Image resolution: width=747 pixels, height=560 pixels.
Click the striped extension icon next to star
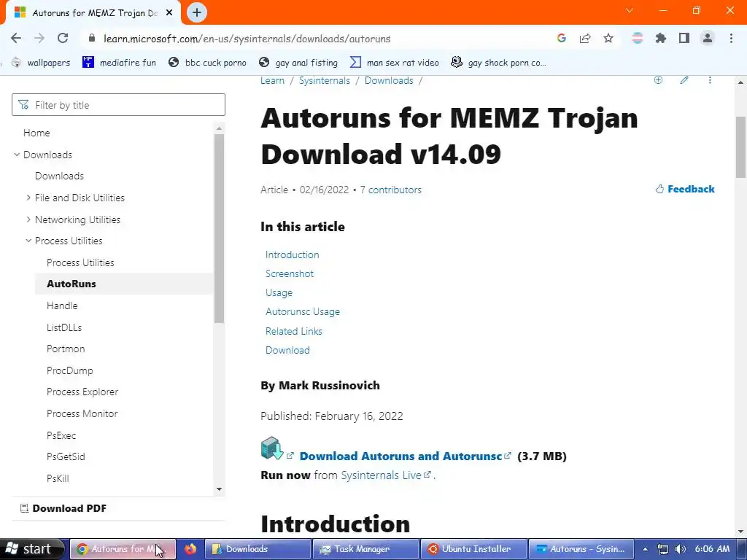tap(637, 39)
